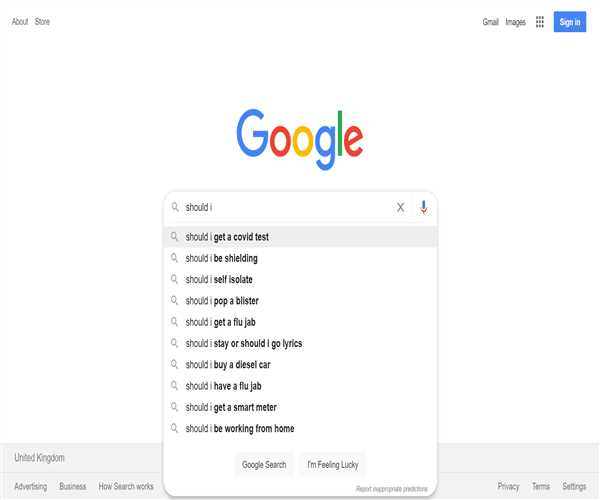Open the Images link
600x500 pixels.
pos(515,22)
